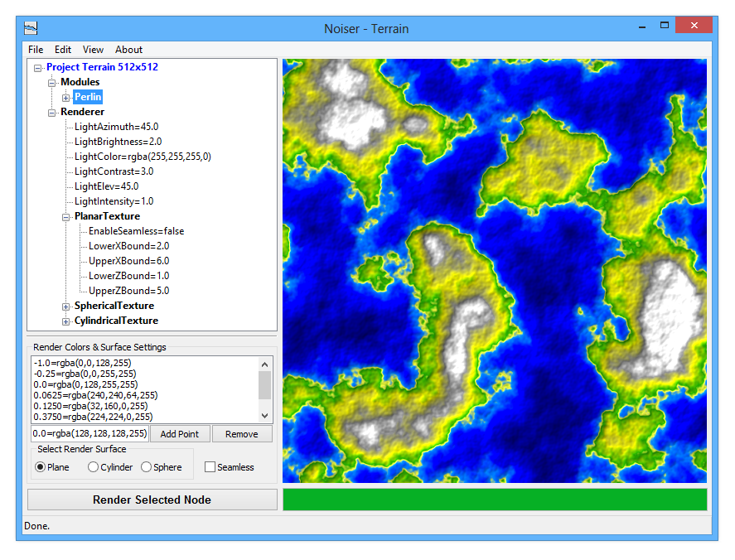
Task: Click the Add Point button
Action: point(180,434)
